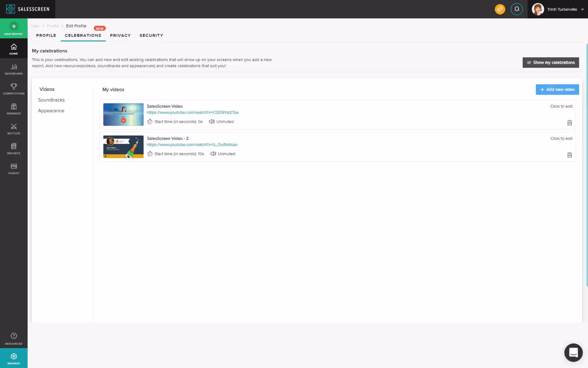This screenshot has height=368, width=588.
Task: Click clock icon of SalesScreen Video - 2
Action: tap(150, 154)
